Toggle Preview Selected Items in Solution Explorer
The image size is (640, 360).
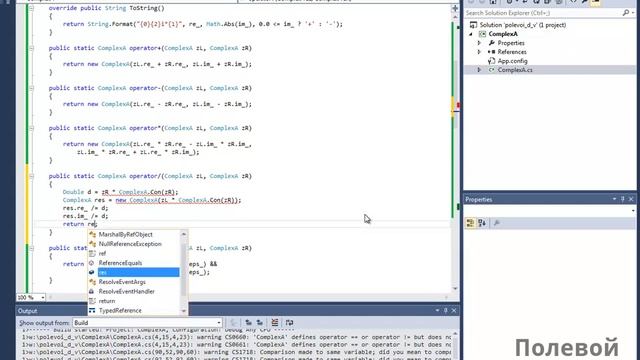coord(596,2)
